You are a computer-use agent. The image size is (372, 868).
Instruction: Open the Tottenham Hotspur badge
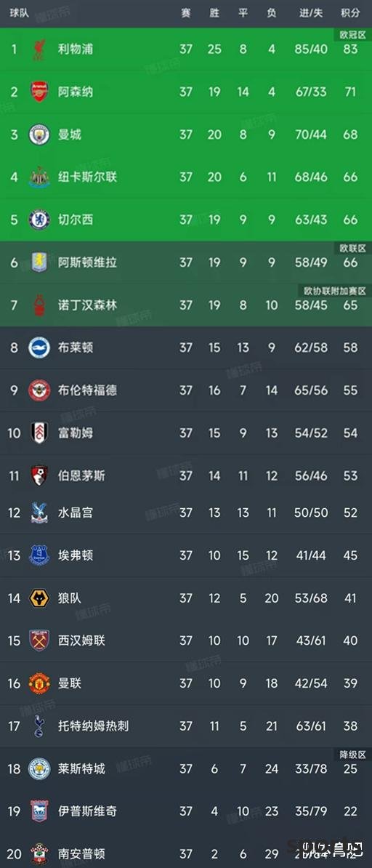pyautogui.click(x=39, y=726)
